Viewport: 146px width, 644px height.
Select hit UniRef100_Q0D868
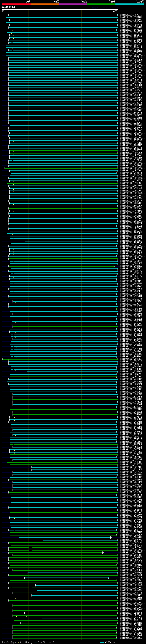[x=131, y=359]
